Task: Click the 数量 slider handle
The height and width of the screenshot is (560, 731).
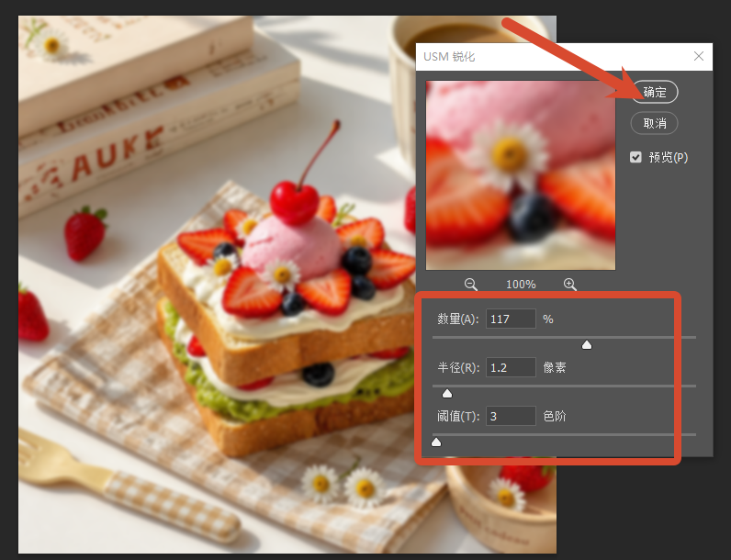Action: click(587, 345)
